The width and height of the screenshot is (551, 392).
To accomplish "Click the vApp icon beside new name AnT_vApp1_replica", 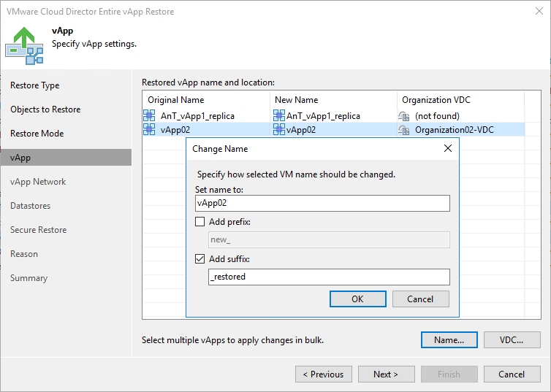I will tap(279, 115).
